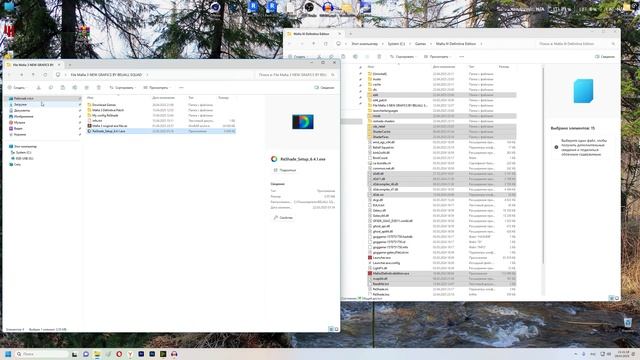Open the Opera browser taskbar icon
This screenshot has width=640, height=360.
tap(119, 354)
